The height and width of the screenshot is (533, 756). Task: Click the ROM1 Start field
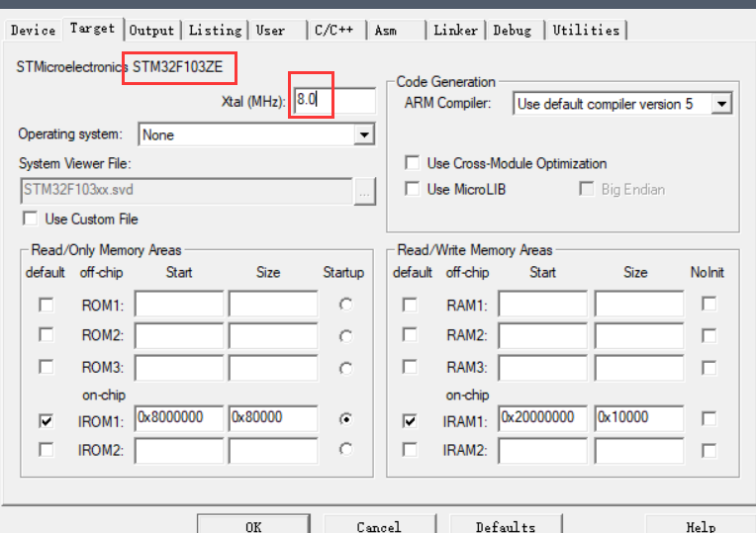[179, 304]
